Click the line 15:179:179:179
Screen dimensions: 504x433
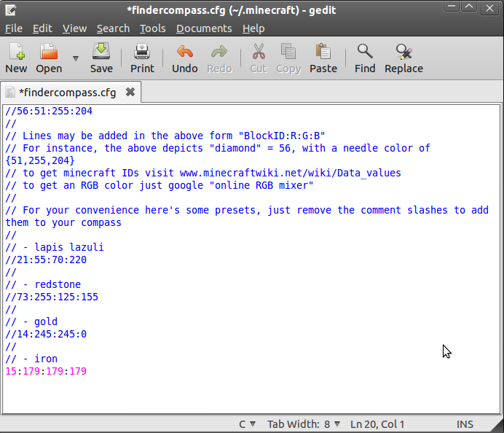(x=46, y=371)
